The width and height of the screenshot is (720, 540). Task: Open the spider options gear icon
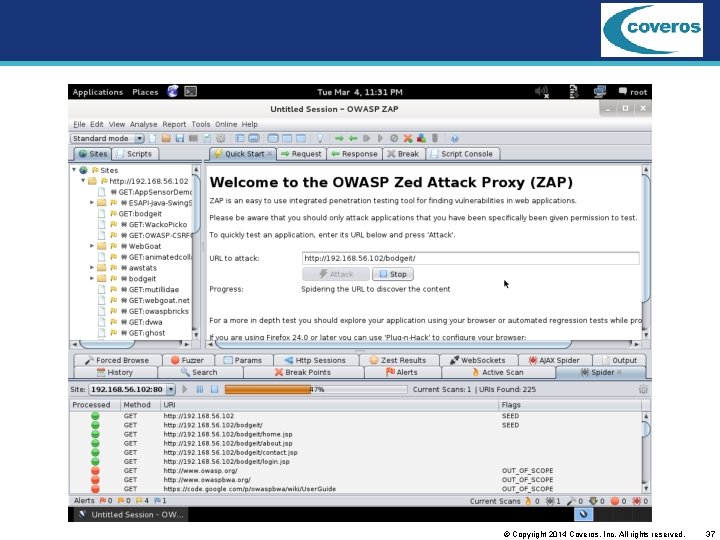tap(643, 389)
